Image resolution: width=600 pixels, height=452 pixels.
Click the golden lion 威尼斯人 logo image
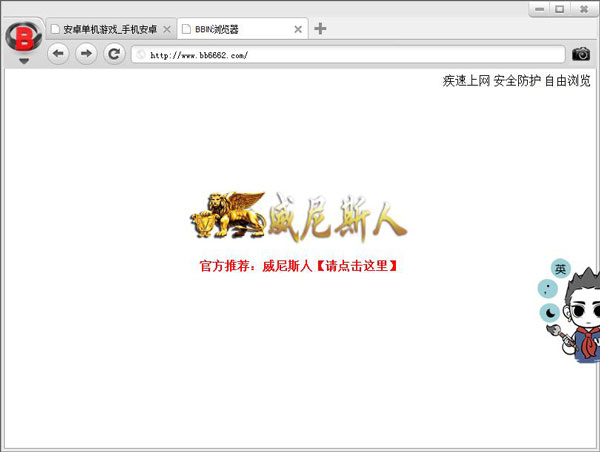298,217
